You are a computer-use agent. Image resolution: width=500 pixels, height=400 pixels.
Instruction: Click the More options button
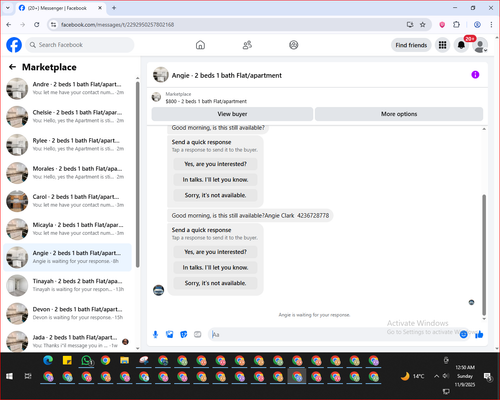(x=399, y=114)
